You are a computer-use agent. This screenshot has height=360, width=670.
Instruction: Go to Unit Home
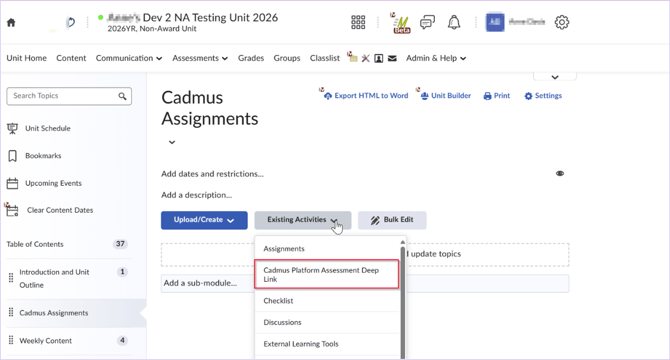[26, 58]
